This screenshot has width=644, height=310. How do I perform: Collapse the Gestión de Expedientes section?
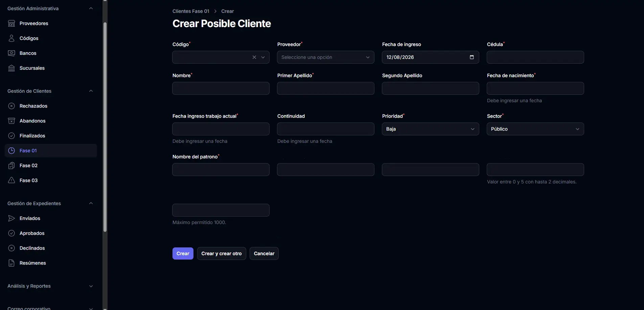coord(91,203)
